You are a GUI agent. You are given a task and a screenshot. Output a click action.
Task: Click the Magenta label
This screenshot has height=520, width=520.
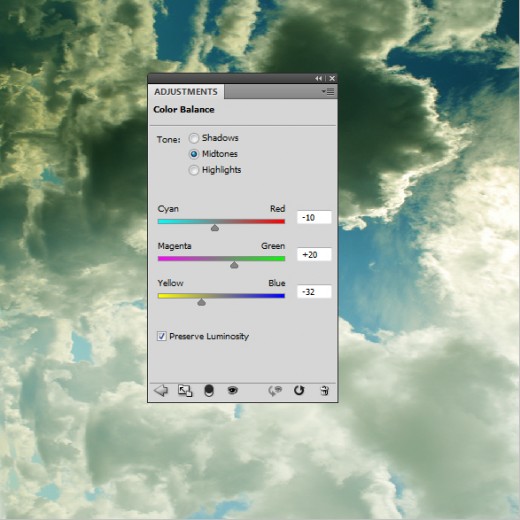pos(174,246)
